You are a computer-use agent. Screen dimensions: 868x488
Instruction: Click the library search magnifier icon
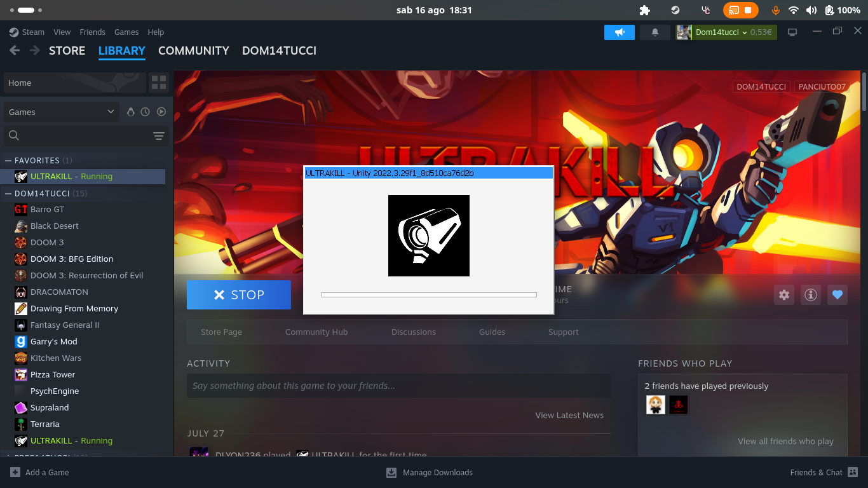(14, 135)
